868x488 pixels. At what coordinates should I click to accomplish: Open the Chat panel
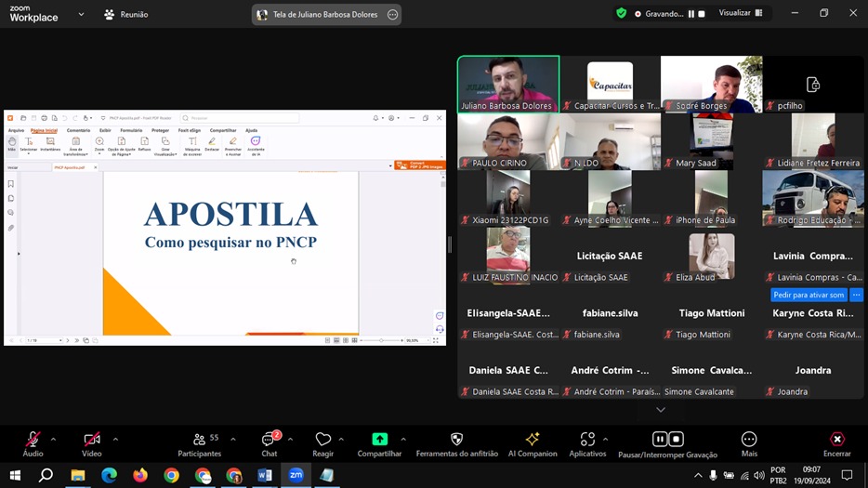click(x=269, y=441)
